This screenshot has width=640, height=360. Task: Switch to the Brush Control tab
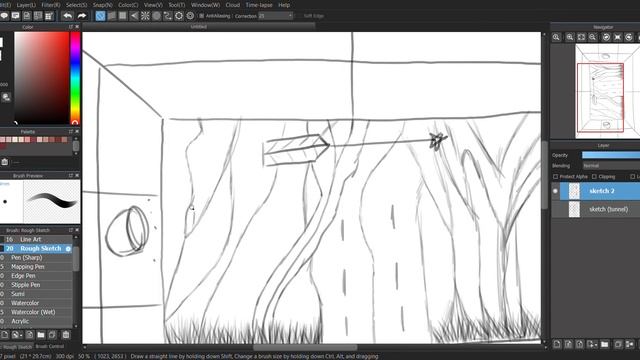49,347
